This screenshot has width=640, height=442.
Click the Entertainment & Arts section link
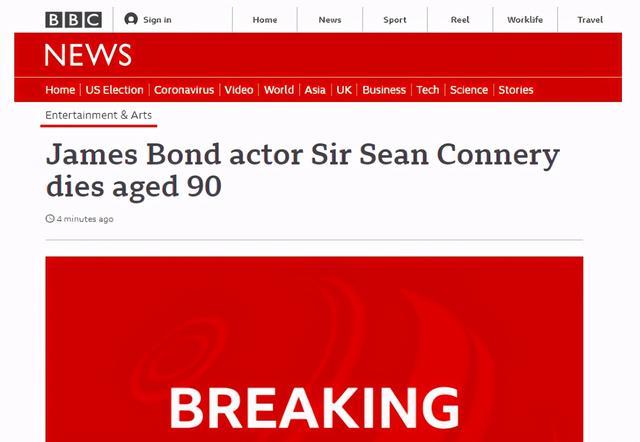(x=100, y=116)
